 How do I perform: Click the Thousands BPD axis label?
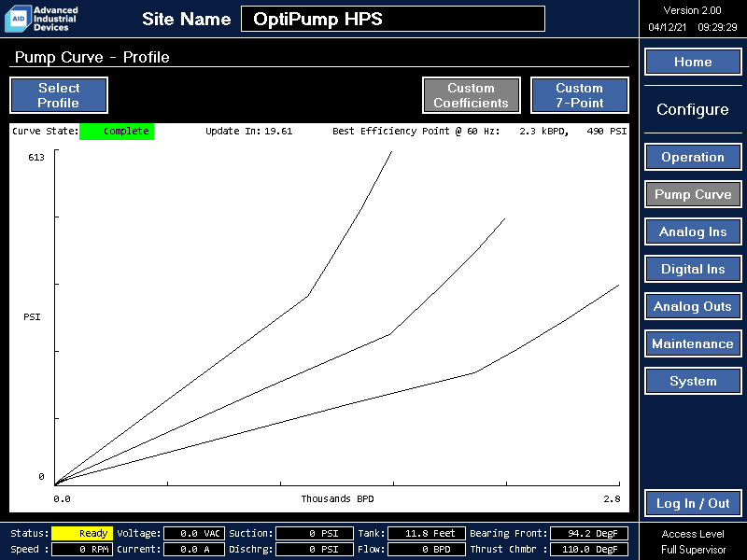[x=337, y=499]
